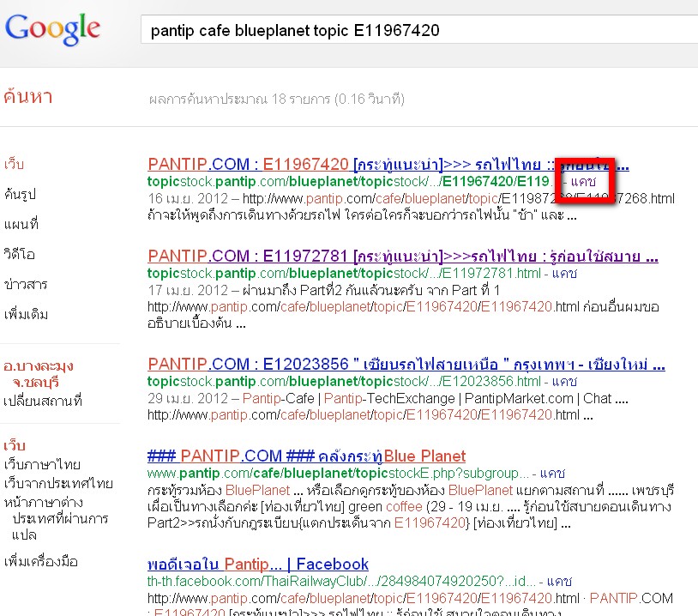Viewport: 698px width, 616px height.
Task: Focus the search box containing 'pantip cafe blueplanet topic E11967420'
Action: click(x=419, y=30)
